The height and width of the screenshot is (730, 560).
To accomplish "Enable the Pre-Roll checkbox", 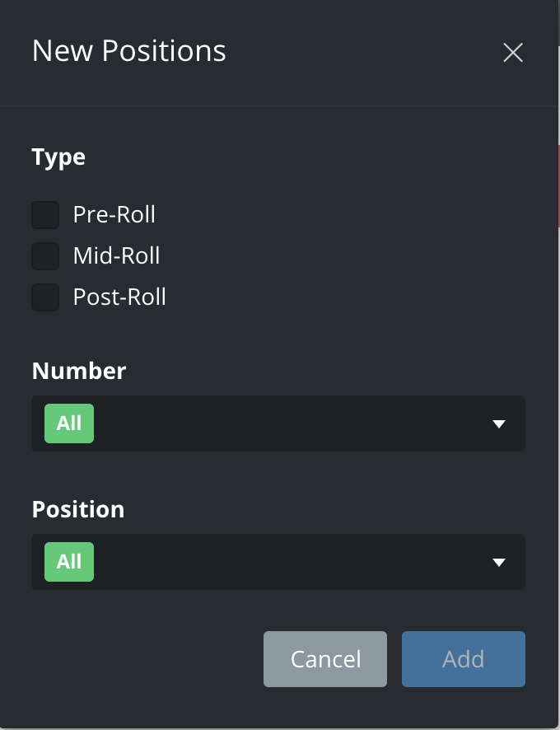I will tap(45, 215).
